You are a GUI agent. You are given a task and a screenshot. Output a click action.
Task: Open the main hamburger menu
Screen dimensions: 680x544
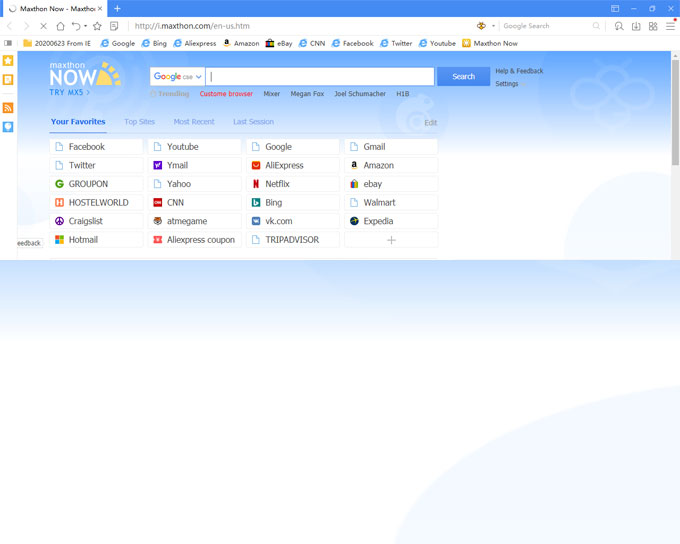point(670,26)
